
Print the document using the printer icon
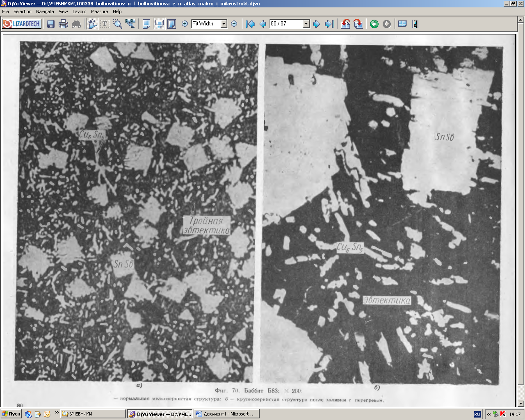(x=63, y=24)
